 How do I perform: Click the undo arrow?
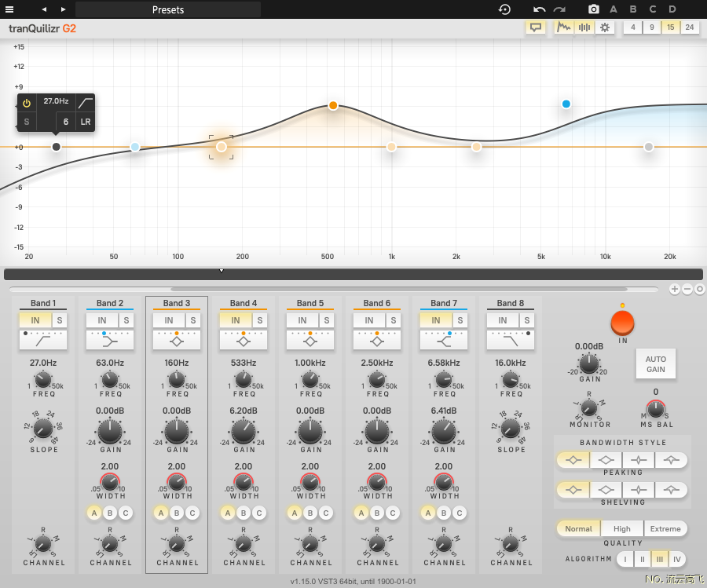click(539, 9)
